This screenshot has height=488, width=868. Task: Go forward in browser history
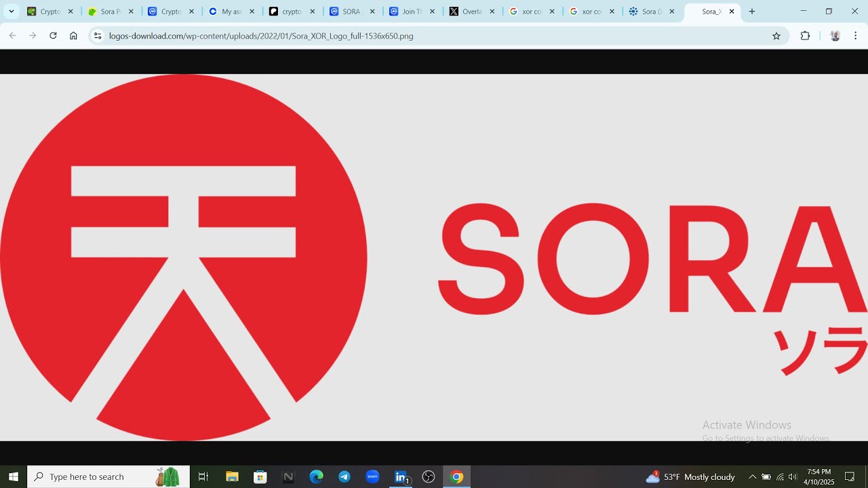coord(33,36)
